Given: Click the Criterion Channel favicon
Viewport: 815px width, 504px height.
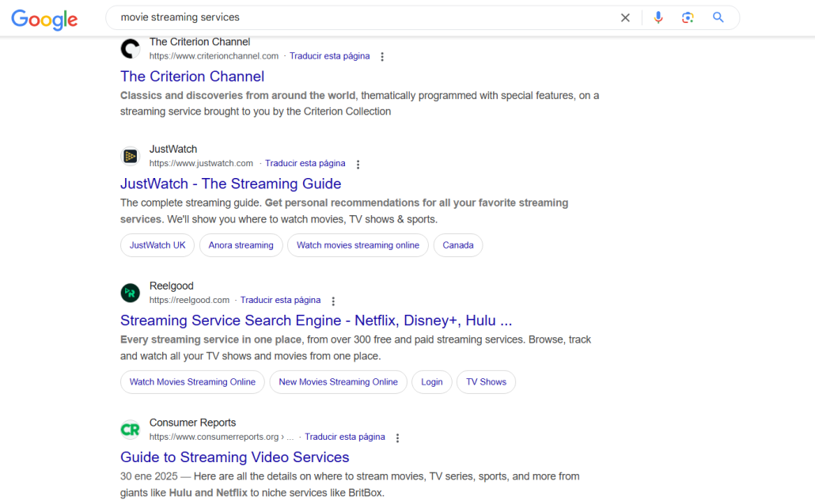Looking at the screenshot, I should point(131,49).
